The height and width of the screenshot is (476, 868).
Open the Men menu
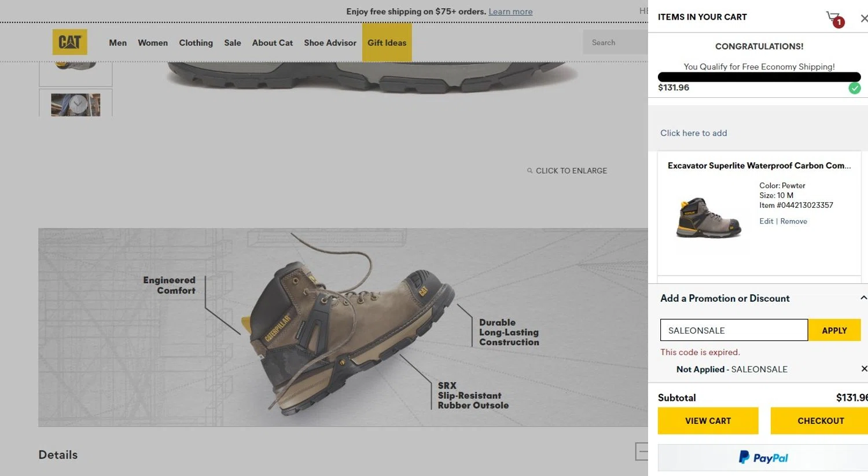(117, 43)
